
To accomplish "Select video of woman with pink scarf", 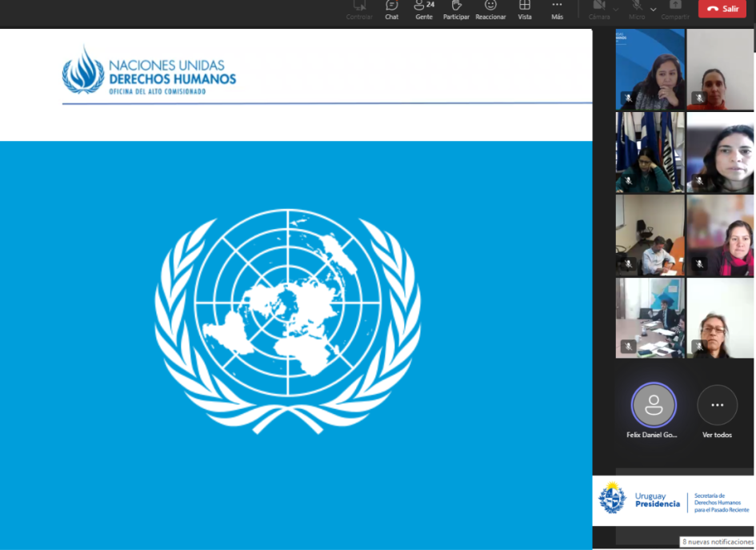I will point(720,235).
